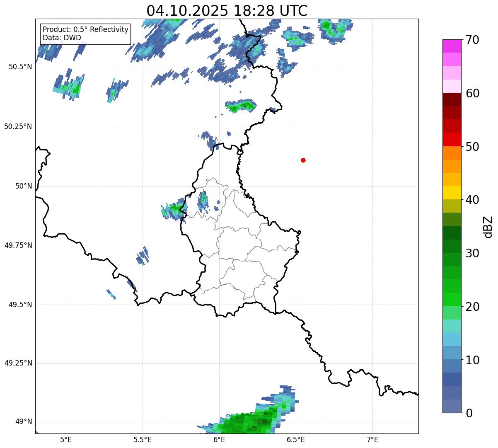The image size is (498, 448).
Task: Click the red station marker dot
Action: (x=303, y=160)
